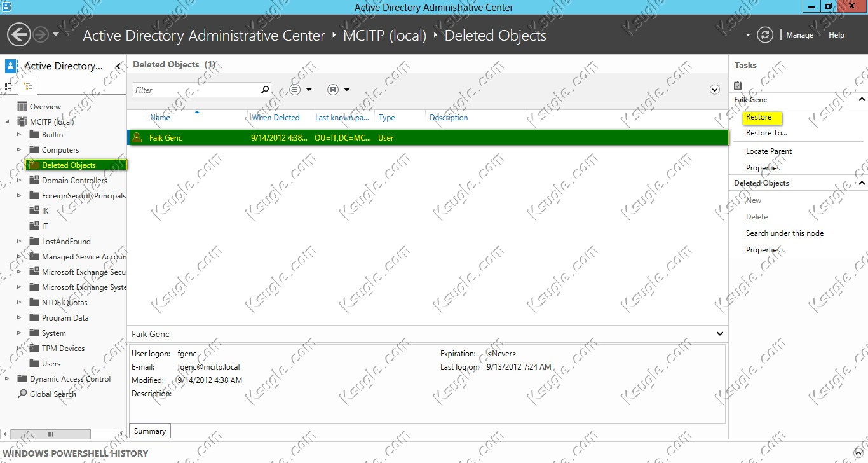868x463 pixels.
Task: Open the IT organizational unit icon
Action: click(34, 226)
